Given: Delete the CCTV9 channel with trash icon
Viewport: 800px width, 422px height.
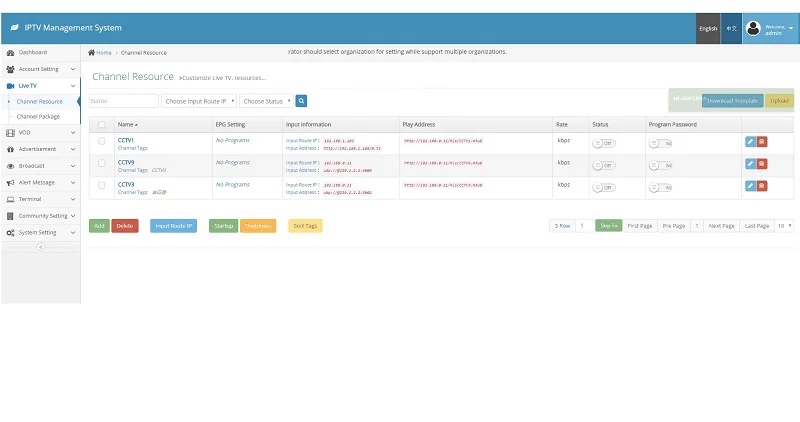Looking at the screenshot, I should (x=762, y=164).
